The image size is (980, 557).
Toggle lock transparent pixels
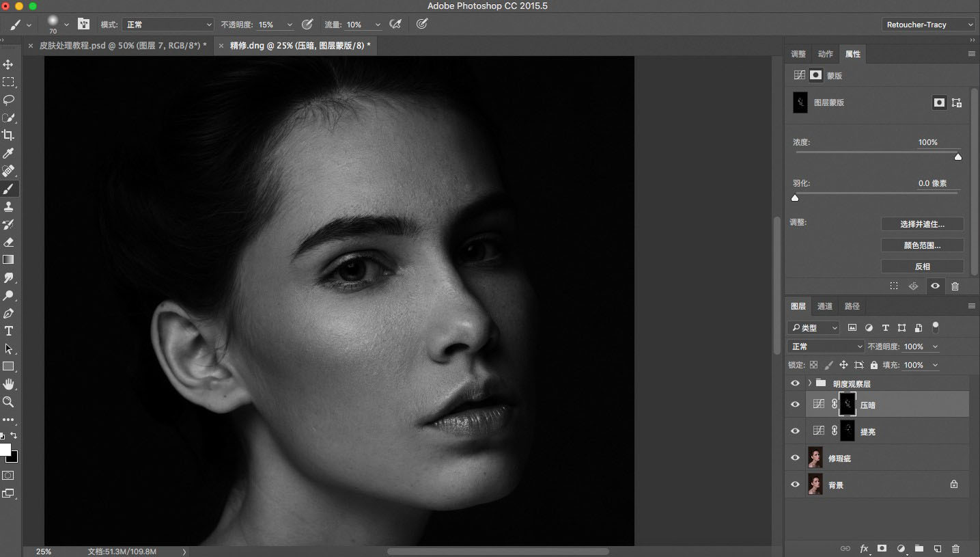[813, 365]
